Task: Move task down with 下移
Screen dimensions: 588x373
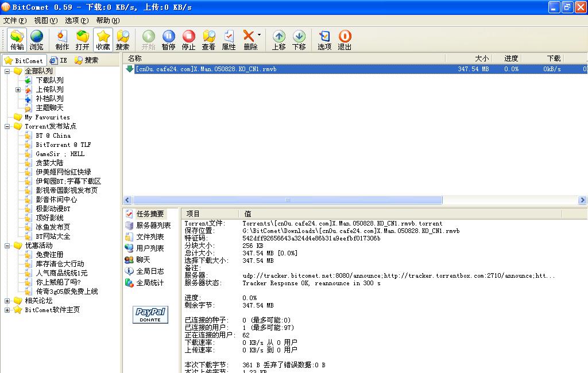Action: point(299,40)
